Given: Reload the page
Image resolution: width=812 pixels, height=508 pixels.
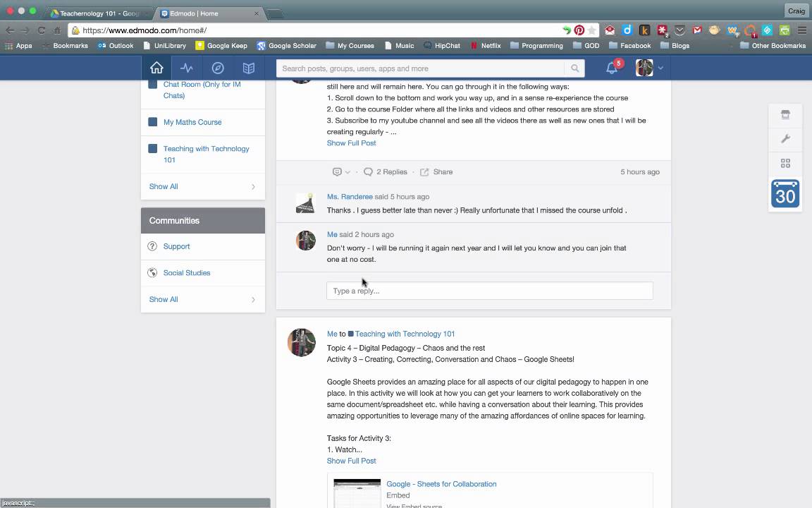Looking at the screenshot, I should 42,30.
